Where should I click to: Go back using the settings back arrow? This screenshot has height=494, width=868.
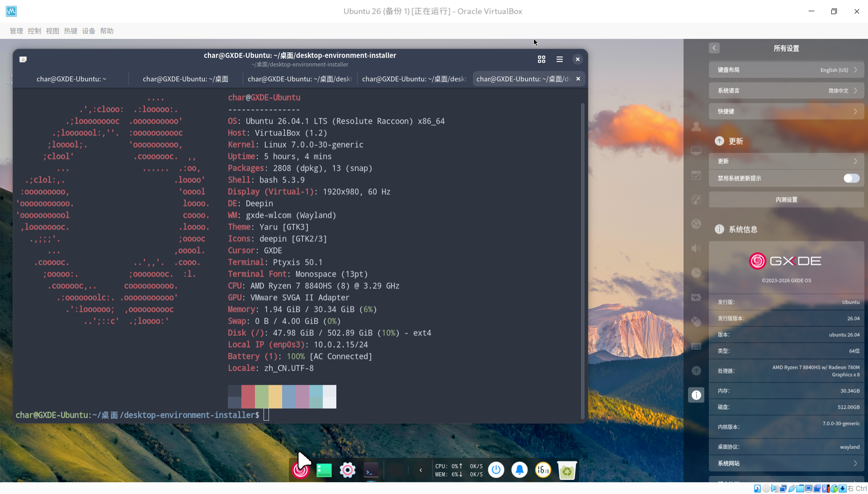(714, 48)
